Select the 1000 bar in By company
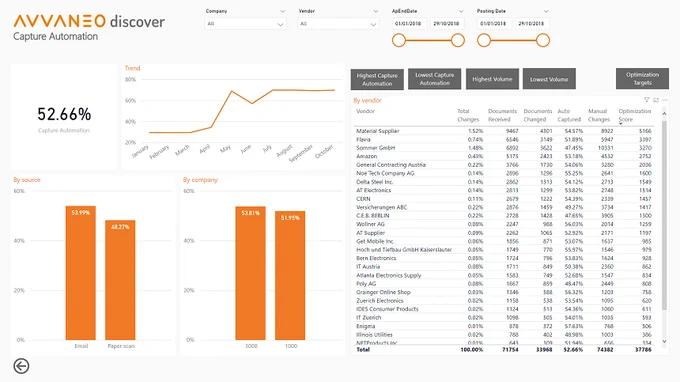 [x=290, y=275]
